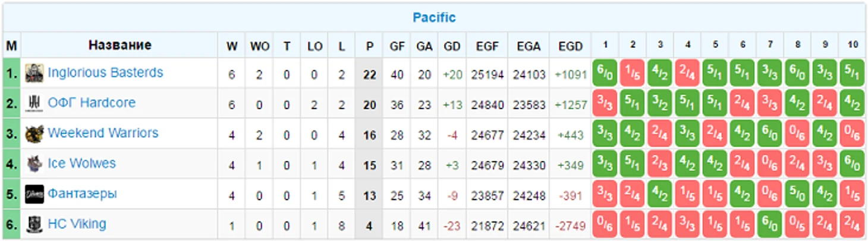This screenshot has height=241, width=868.
Task: Click the ОФГ Hardcore team logo
Action: 34,103
